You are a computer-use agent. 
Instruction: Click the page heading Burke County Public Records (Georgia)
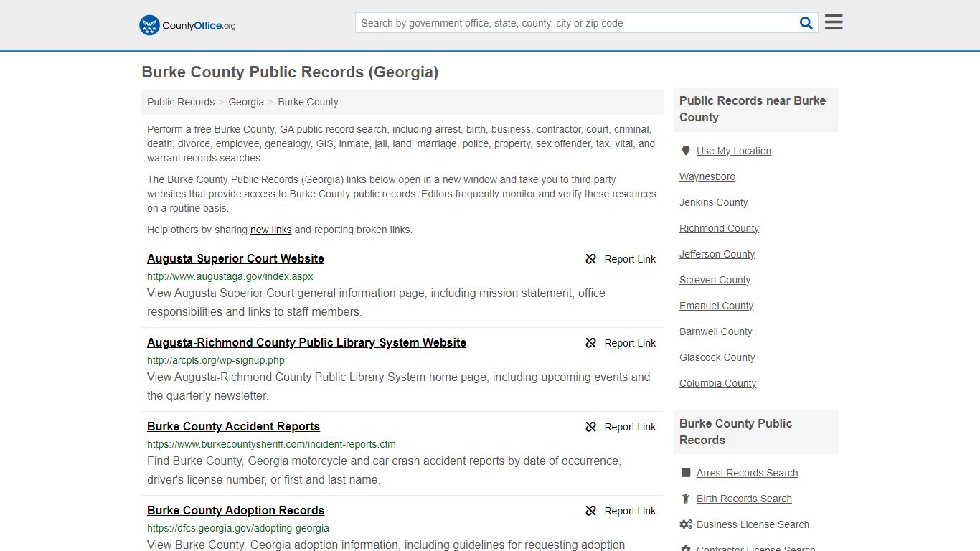coord(290,72)
